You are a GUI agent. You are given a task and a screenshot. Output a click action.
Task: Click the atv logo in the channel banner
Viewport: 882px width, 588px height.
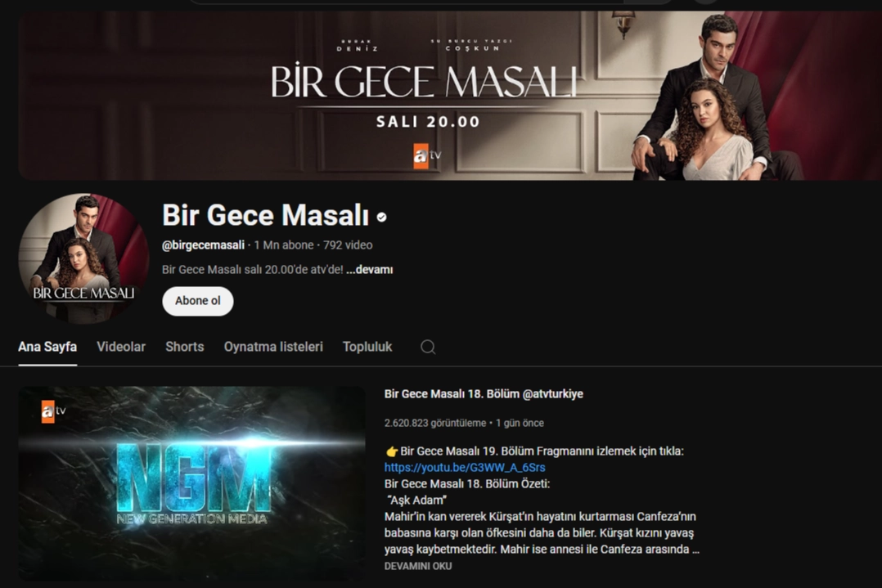point(427,155)
